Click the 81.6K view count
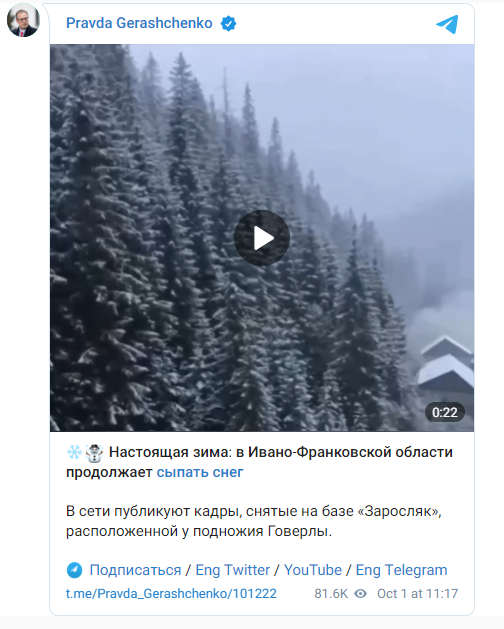The height and width of the screenshot is (629, 504). tap(331, 594)
